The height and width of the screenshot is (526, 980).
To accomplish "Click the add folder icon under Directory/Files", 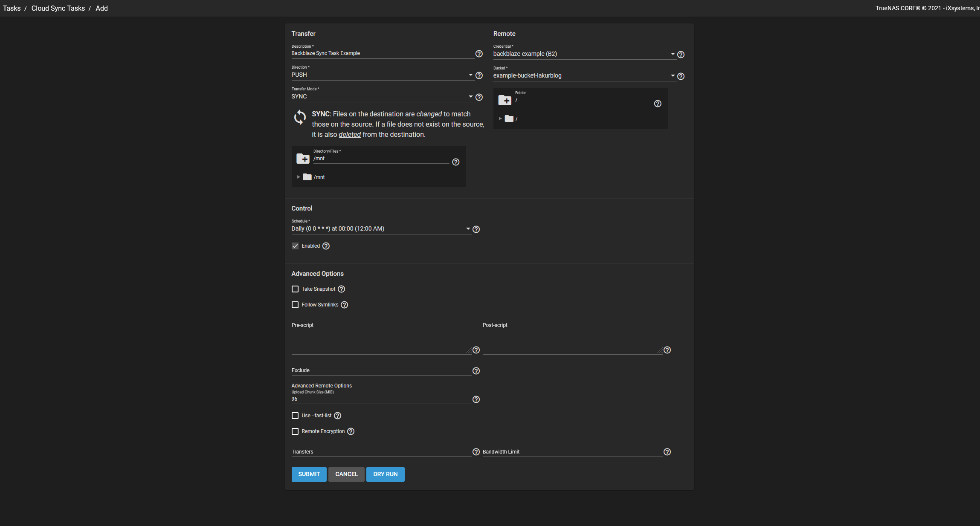I will [x=304, y=158].
